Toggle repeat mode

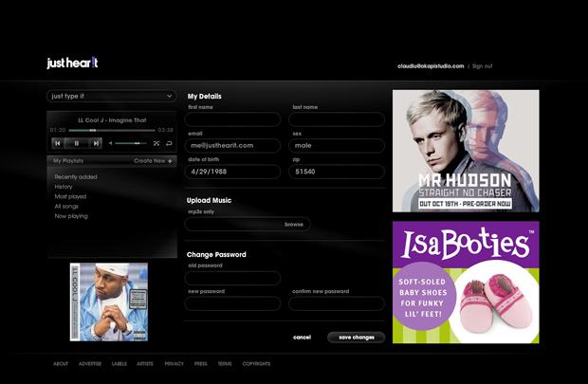pyautogui.click(x=169, y=143)
